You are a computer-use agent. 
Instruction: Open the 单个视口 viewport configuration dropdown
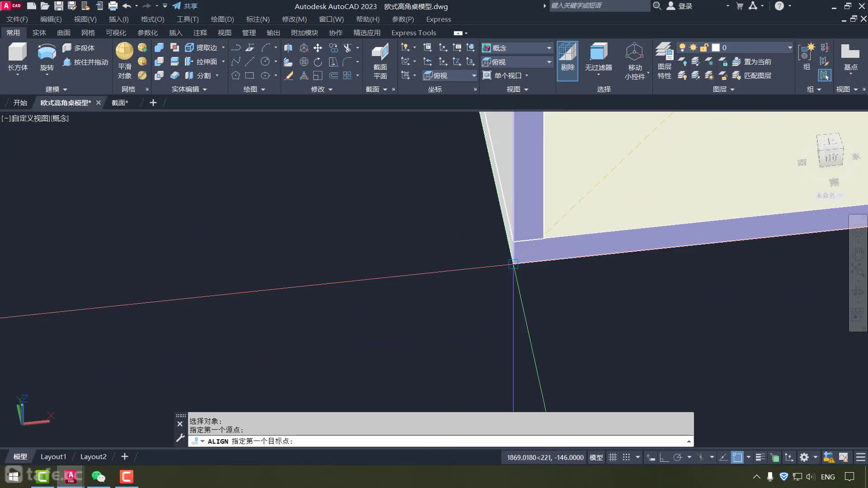pos(506,75)
